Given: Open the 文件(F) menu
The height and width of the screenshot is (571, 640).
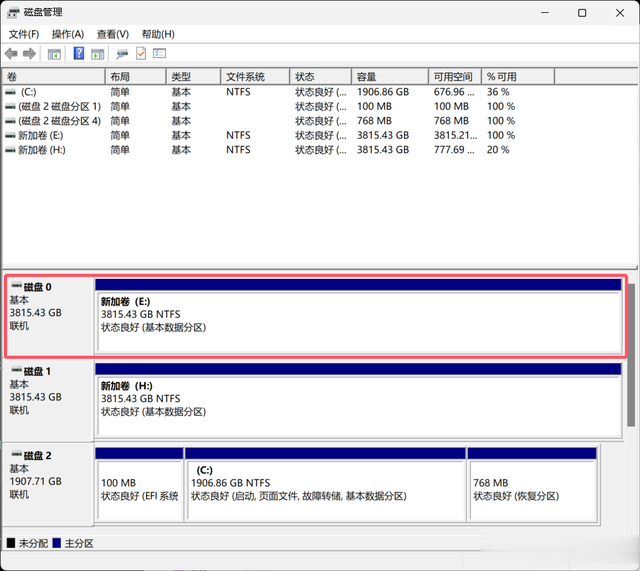Looking at the screenshot, I should coord(24,34).
